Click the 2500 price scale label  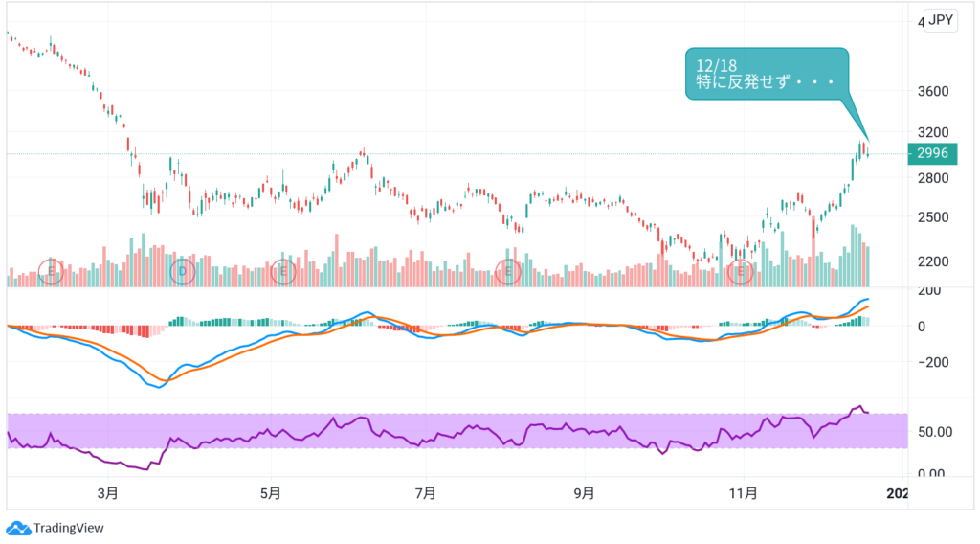pos(931,217)
